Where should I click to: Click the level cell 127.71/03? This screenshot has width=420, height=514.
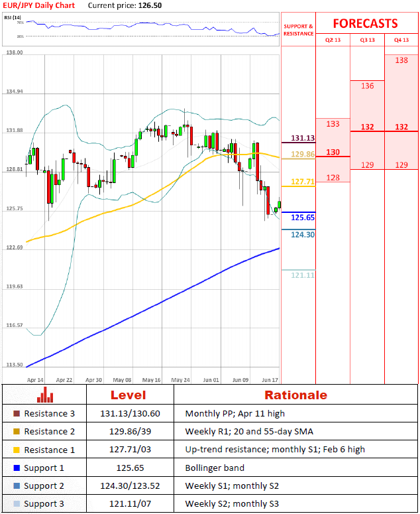click(130, 450)
